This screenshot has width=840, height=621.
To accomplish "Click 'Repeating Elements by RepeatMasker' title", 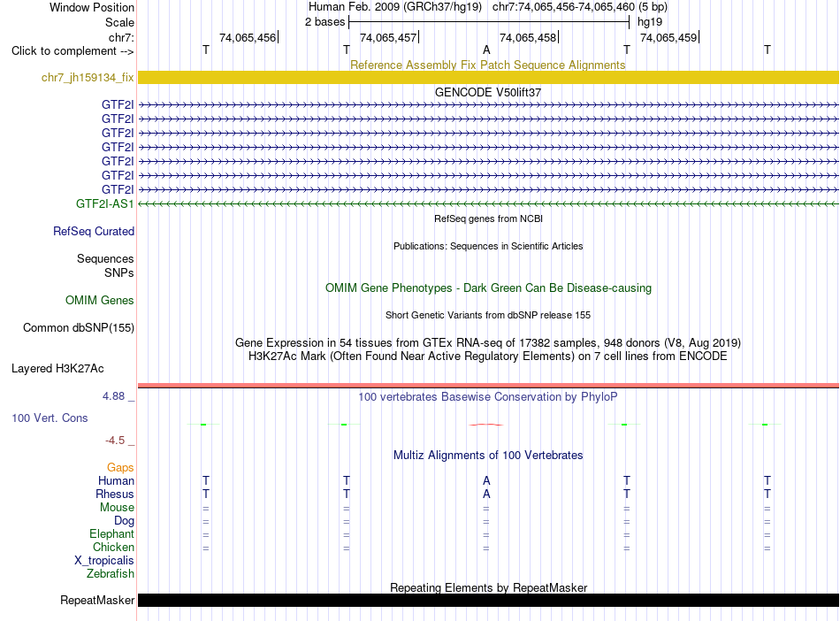I will coord(488,587).
